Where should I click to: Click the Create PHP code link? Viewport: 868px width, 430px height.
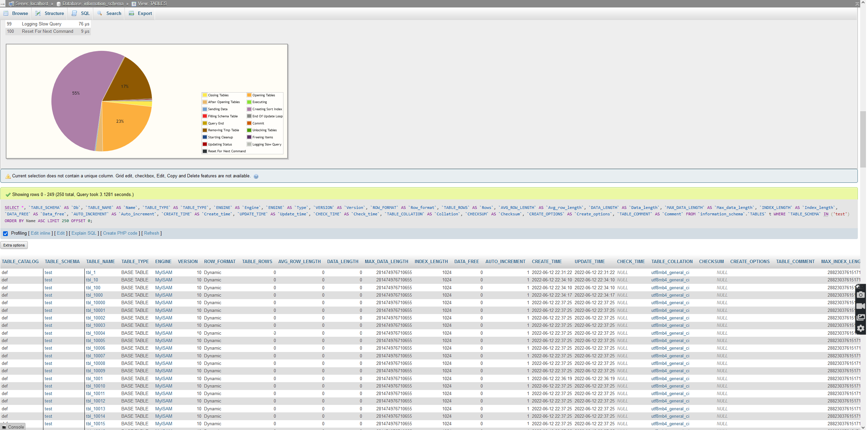[120, 233]
